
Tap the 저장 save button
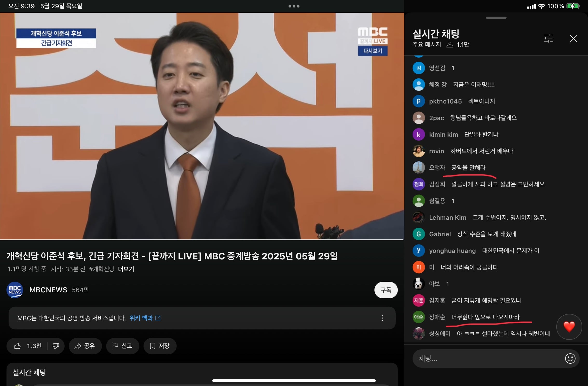tap(160, 346)
